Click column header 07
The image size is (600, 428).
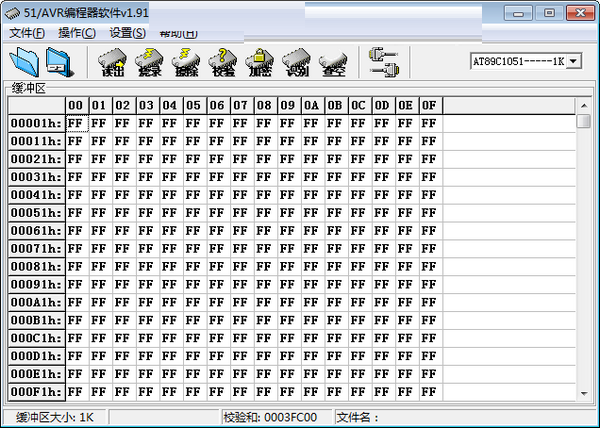[x=243, y=106]
